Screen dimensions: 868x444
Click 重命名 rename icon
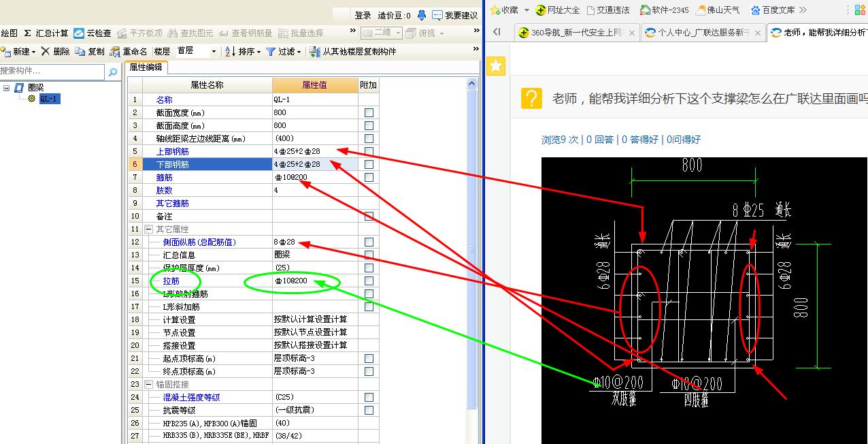click(115, 51)
